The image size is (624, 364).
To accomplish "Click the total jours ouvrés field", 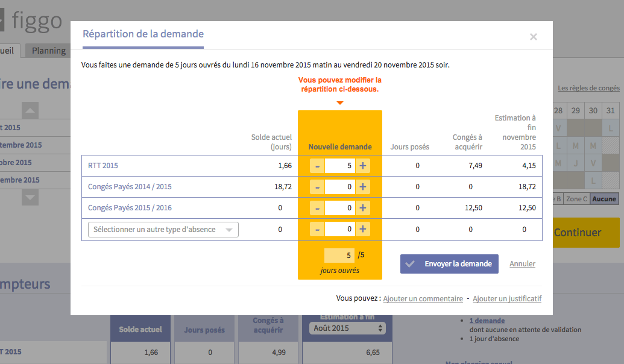I will [339, 256].
